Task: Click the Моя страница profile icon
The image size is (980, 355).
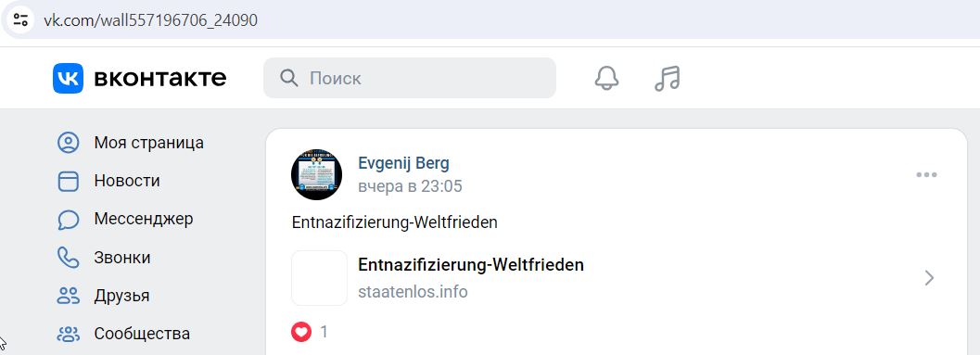Action: pos(68,143)
